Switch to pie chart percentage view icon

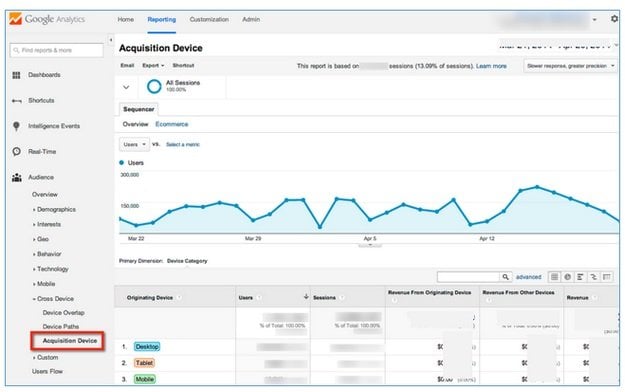point(568,277)
